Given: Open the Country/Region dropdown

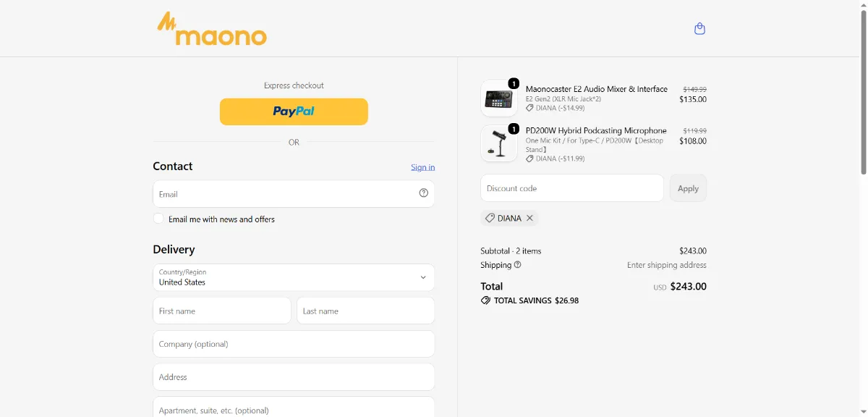Looking at the screenshot, I should 294,277.
